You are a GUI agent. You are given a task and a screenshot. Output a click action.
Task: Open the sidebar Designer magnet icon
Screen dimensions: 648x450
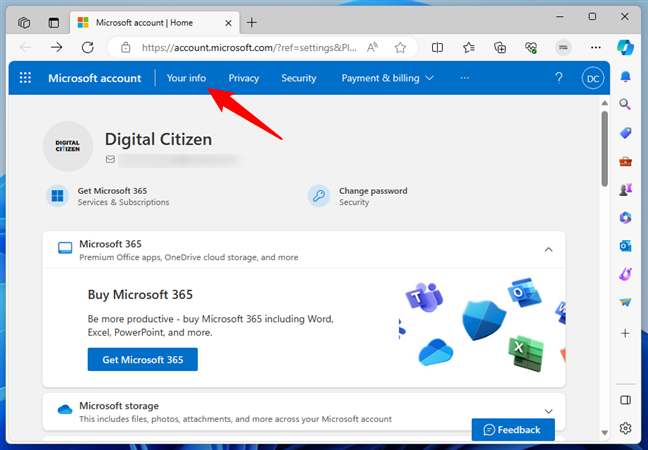point(625,274)
